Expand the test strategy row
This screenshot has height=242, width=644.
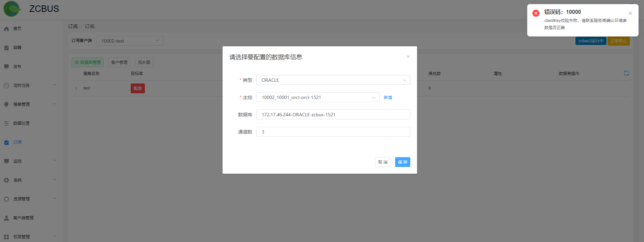(76, 88)
